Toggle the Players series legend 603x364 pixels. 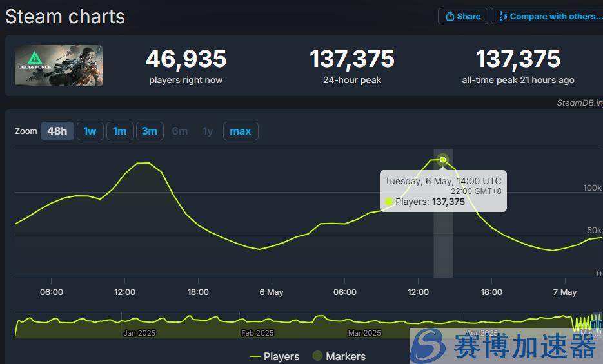275,356
